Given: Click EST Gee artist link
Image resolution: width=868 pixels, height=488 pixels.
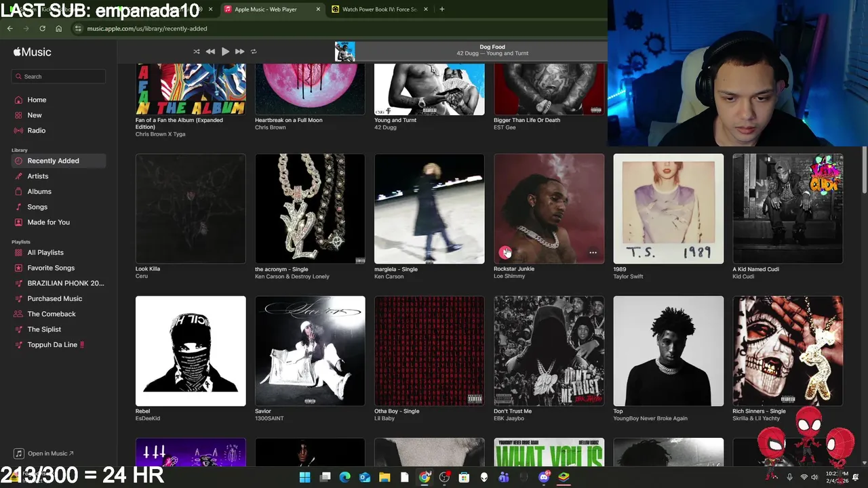Looking at the screenshot, I should click(505, 127).
